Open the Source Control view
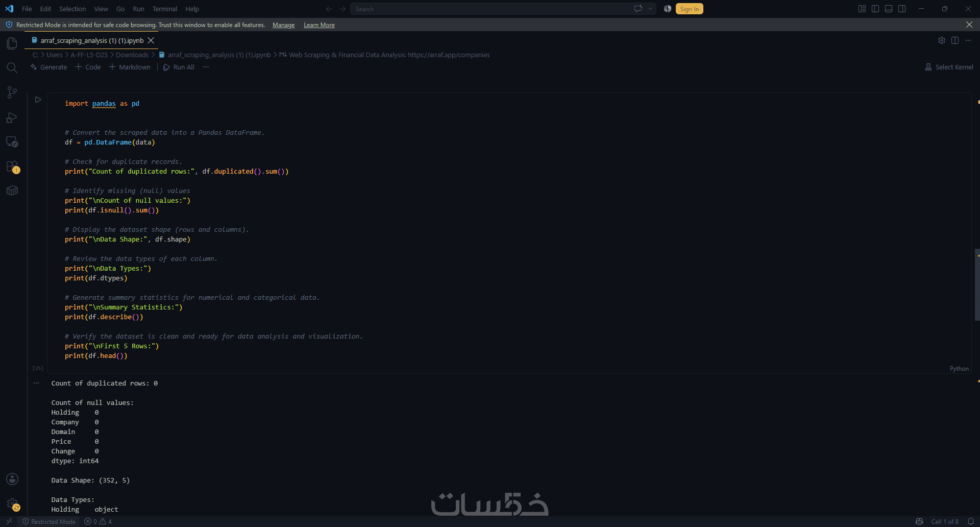Screen dimensions: 980x527 [x=12, y=92]
